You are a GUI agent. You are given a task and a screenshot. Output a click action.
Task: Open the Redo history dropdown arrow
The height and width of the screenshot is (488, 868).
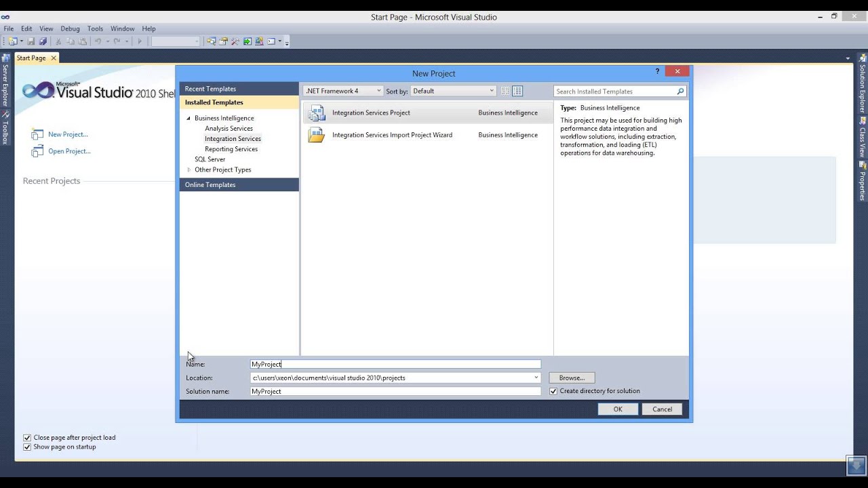point(125,42)
